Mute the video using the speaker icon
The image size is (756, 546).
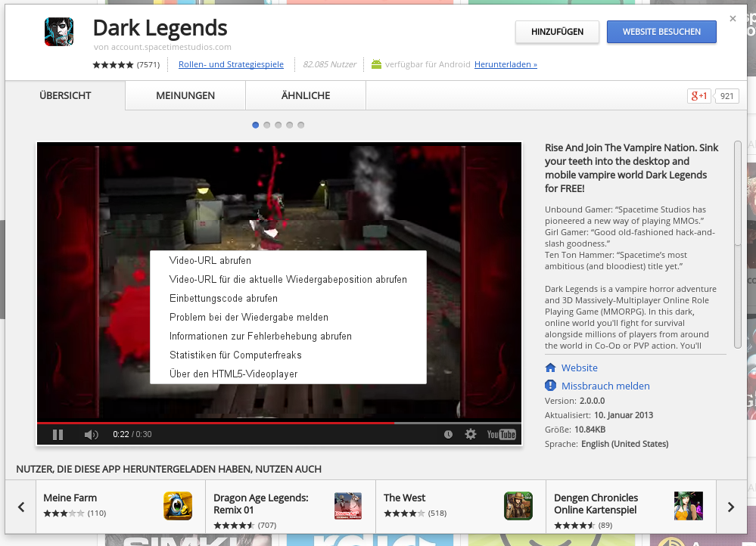(x=91, y=435)
